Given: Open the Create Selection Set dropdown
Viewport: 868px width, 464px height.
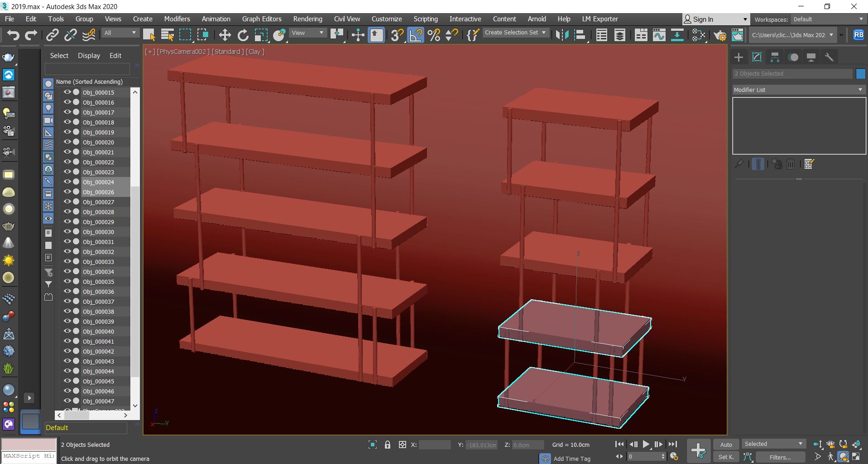Looking at the screenshot, I should click(515, 33).
